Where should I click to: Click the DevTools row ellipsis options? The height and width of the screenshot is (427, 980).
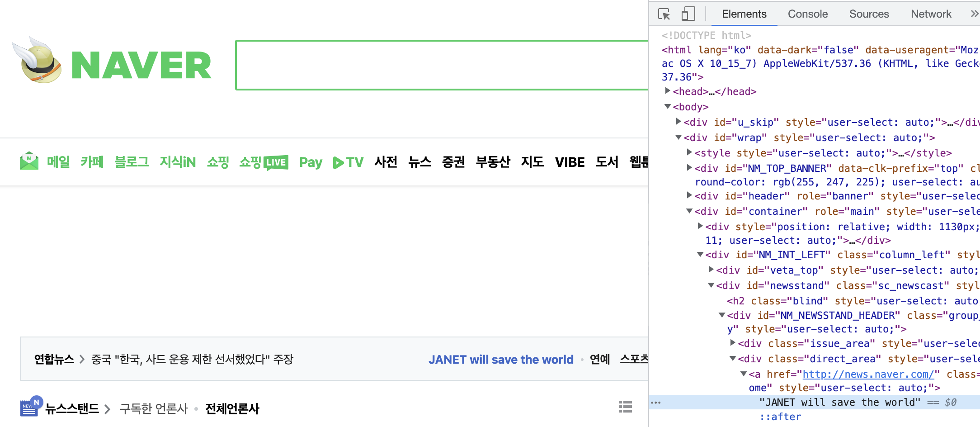(656, 402)
